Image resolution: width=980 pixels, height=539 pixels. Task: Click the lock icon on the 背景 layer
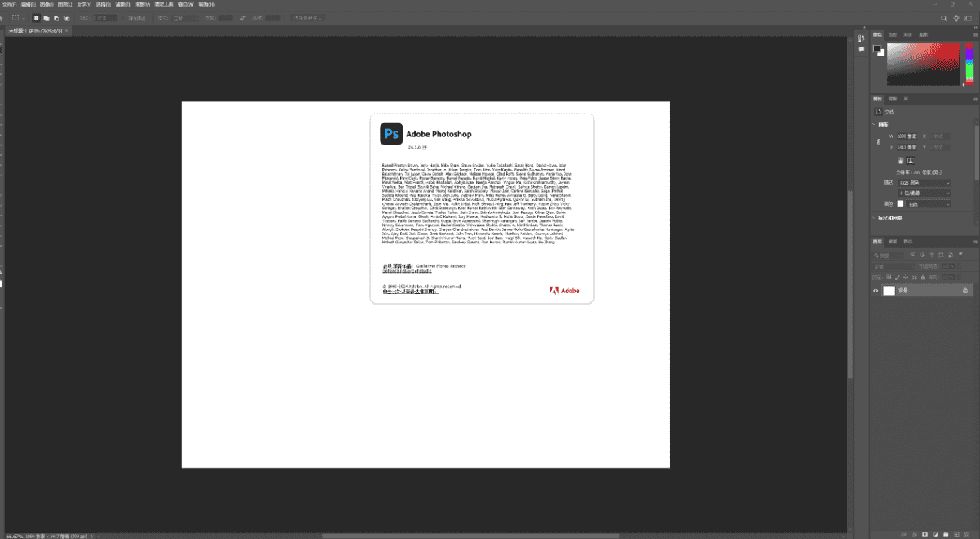point(964,291)
